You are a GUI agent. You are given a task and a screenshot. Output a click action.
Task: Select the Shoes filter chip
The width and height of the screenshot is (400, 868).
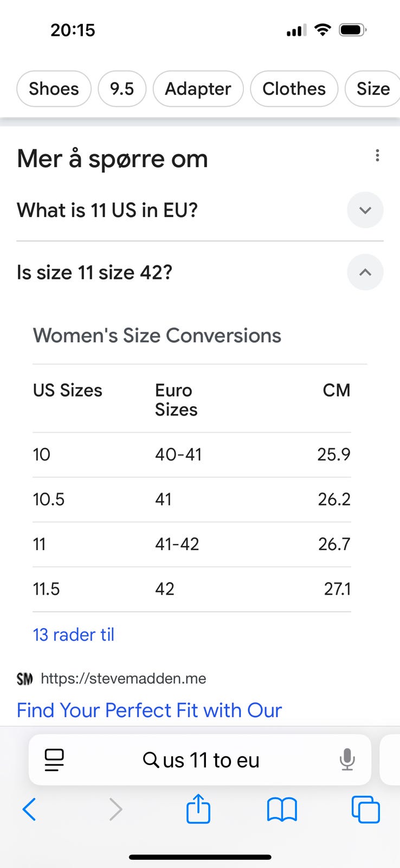pyautogui.click(x=54, y=89)
